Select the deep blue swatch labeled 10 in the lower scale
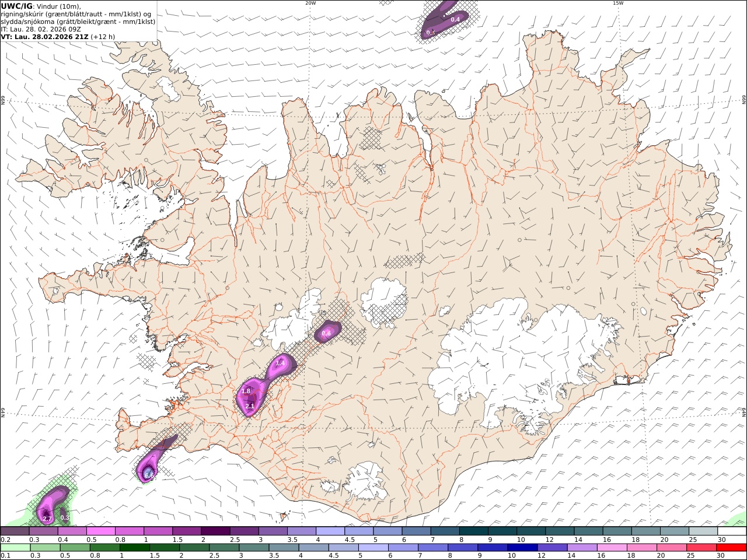 522,548
